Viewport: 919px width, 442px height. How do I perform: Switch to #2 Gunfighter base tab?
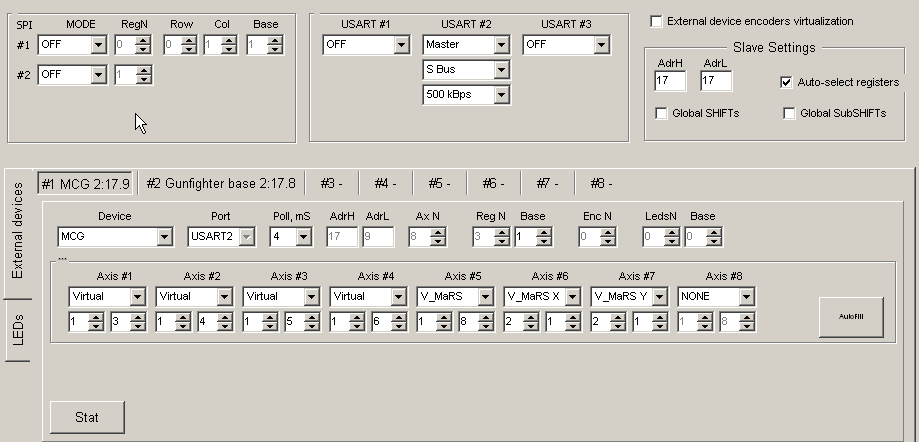tap(220, 184)
